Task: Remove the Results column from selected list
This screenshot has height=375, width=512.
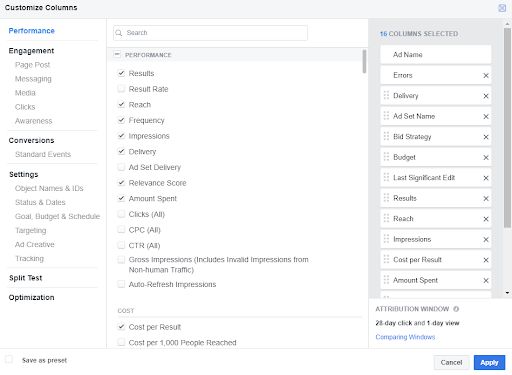Action: [486, 198]
